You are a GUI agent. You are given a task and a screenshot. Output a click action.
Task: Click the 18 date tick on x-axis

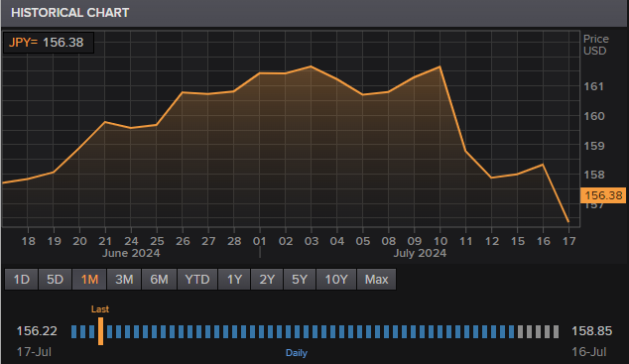pos(28,241)
